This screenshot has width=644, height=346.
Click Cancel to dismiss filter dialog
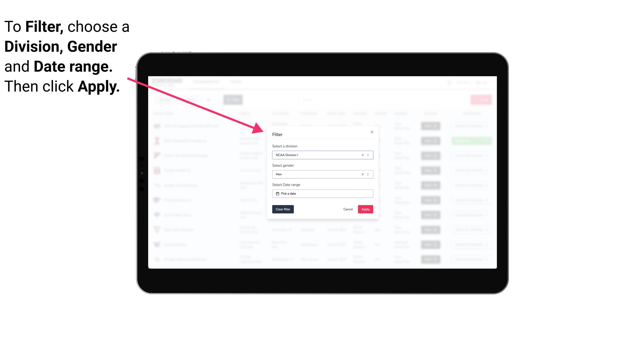click(x=348, y=209)
